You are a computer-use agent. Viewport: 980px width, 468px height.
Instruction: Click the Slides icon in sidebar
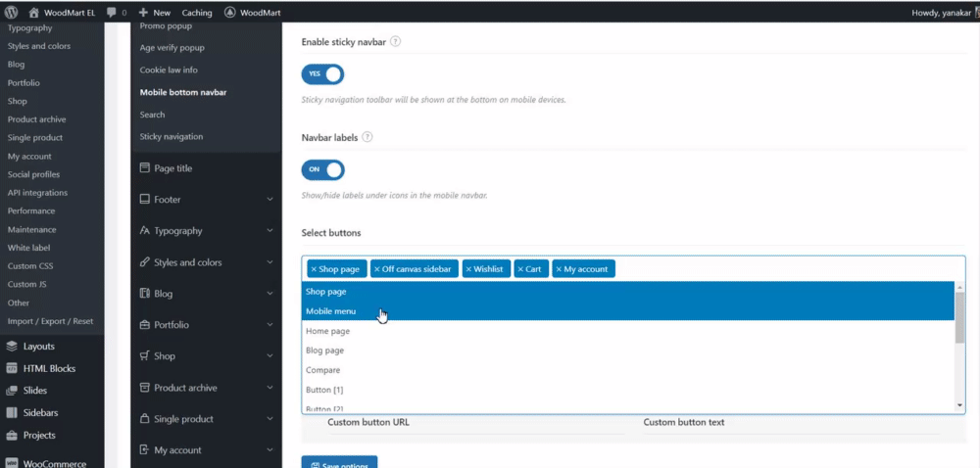[12, 391]
